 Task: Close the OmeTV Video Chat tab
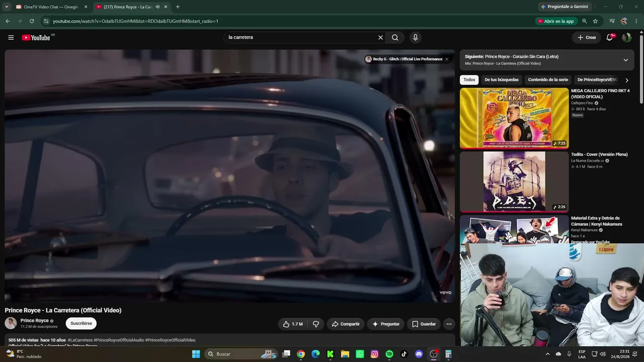(x=86, y=7)
